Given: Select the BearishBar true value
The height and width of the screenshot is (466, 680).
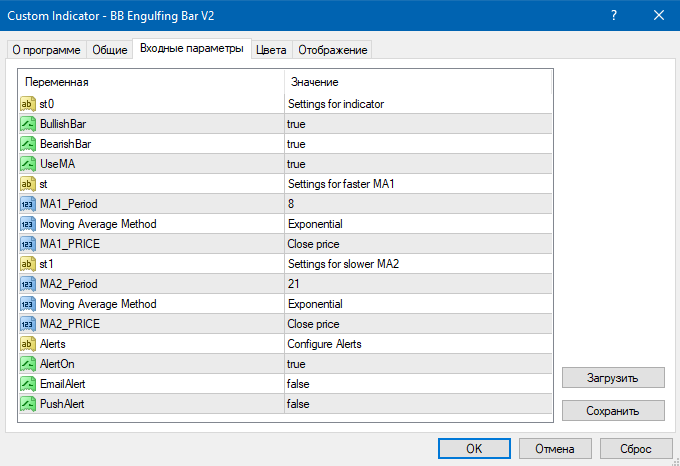Looking at the screenshot, I should coord(296,144).
